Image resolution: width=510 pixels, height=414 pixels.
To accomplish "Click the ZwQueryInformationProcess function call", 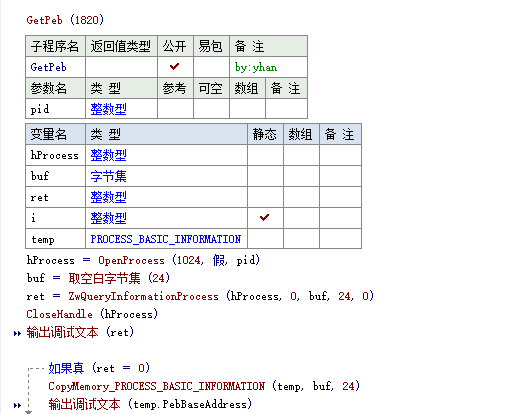I will pyautogui.click(x=143, y=296).
